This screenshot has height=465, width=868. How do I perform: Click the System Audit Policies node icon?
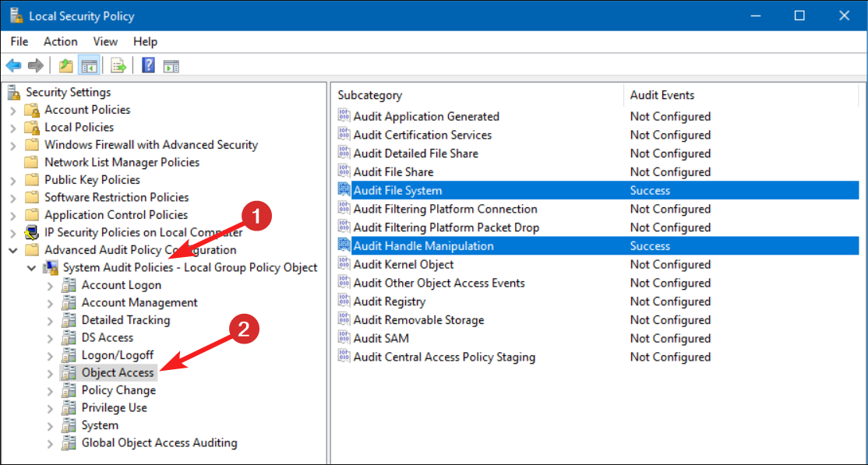pyautogui.click(x=51, y=268)
